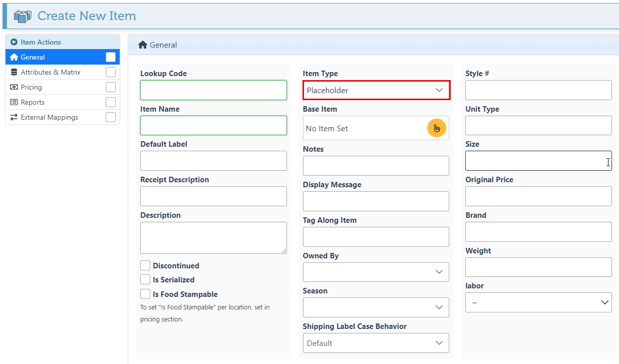Viewport: 619px width, 364px height.
Task: Click the External Mappings arrows icon
Action: coord(14,117)
